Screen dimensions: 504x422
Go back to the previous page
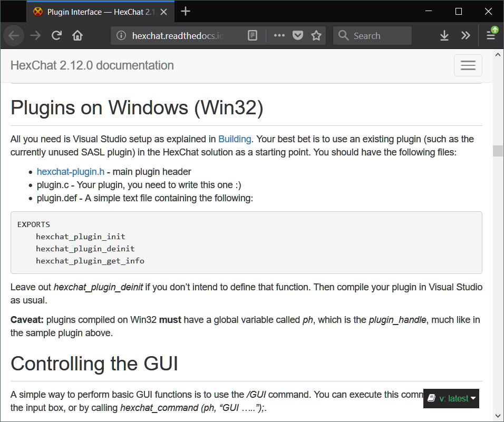(x=14, y=36)
